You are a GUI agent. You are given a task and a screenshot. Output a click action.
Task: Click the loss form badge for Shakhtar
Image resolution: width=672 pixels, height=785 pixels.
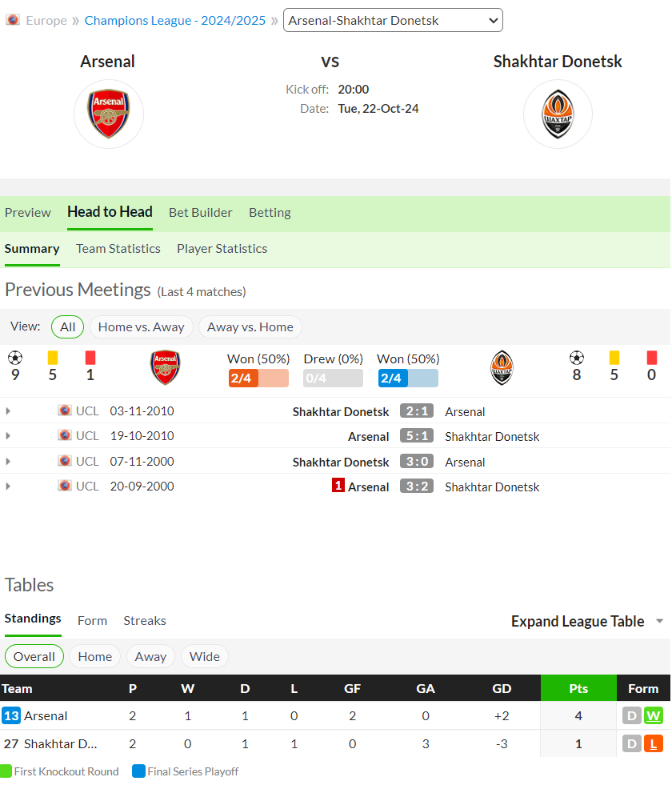click(x=653, y=744)
